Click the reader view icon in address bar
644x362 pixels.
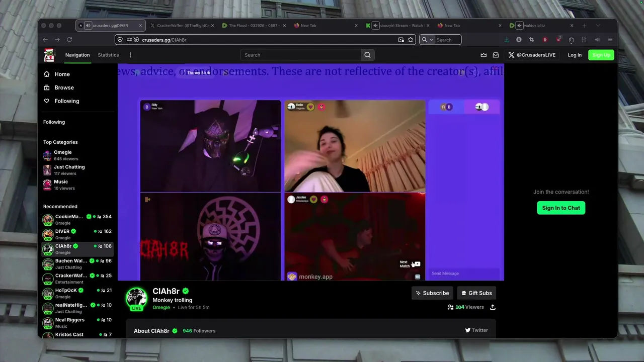[x=401, y=40]
